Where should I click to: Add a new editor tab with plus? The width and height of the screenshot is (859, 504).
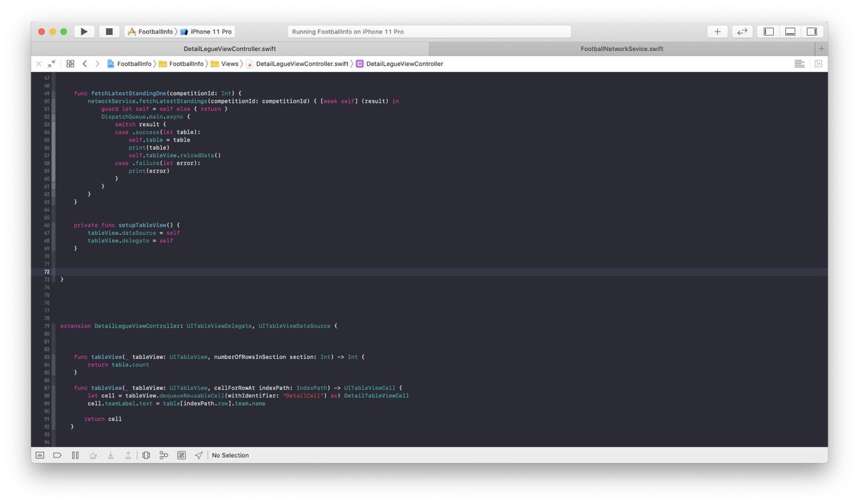821,49
